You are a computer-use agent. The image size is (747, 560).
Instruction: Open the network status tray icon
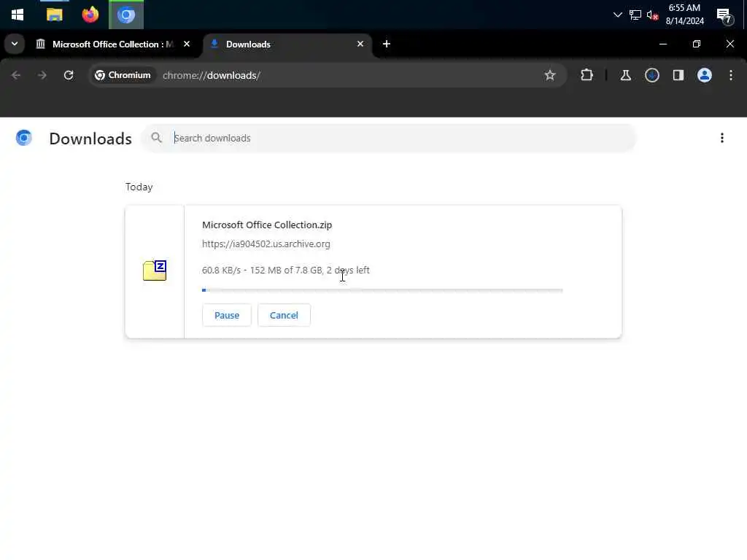[x=635, y=15]
